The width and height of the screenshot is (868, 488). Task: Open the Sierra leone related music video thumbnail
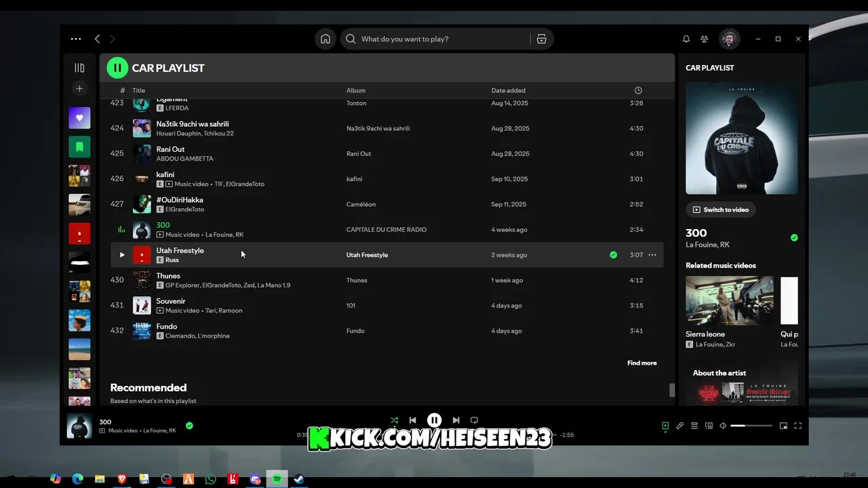pyautogui.click(x=730, y=300)
